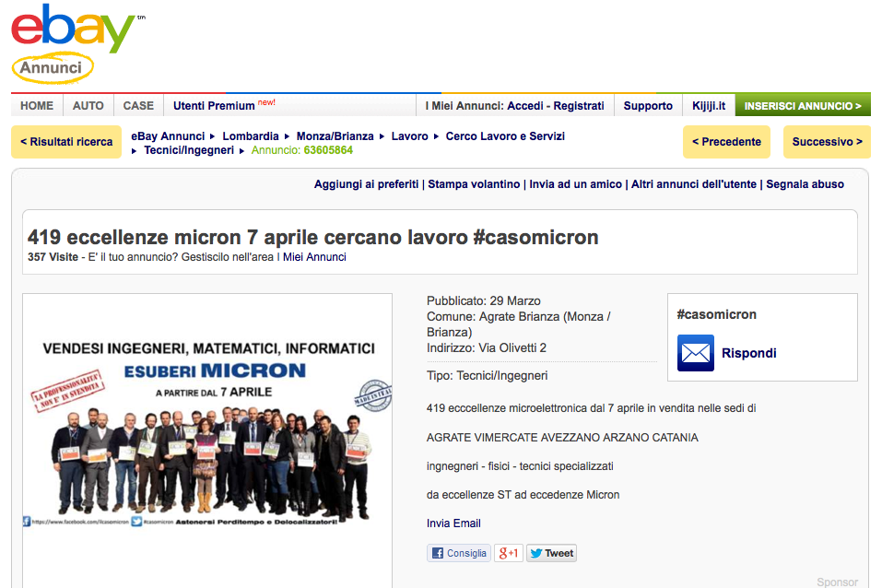This screenshot has height=588, width=882.
Task: Return using the Risultati ricerca button
Action: pos(65,142)
